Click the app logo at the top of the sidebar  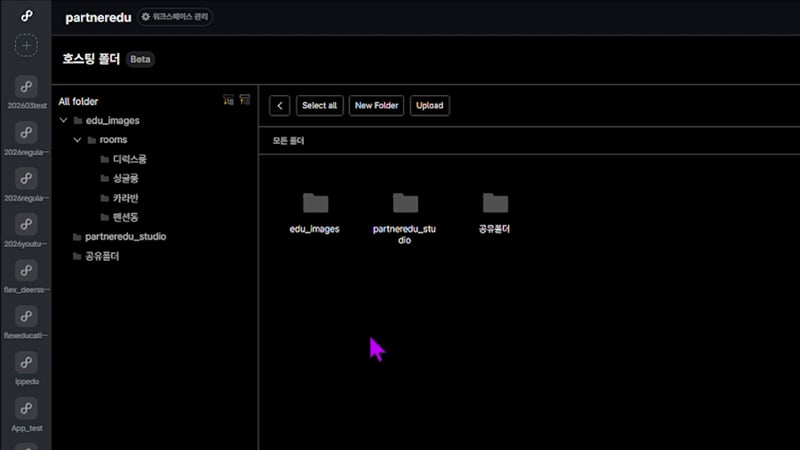[x=27, y=16]
